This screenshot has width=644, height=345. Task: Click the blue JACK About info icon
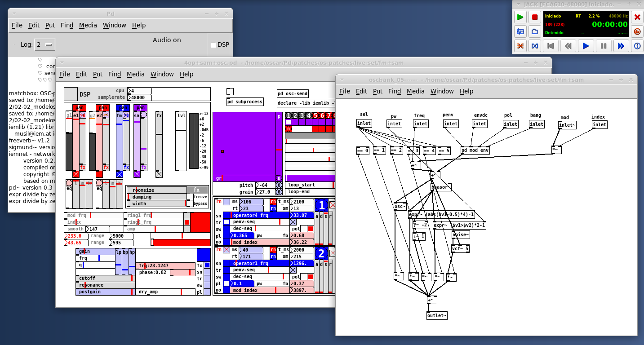pos(637,46)
